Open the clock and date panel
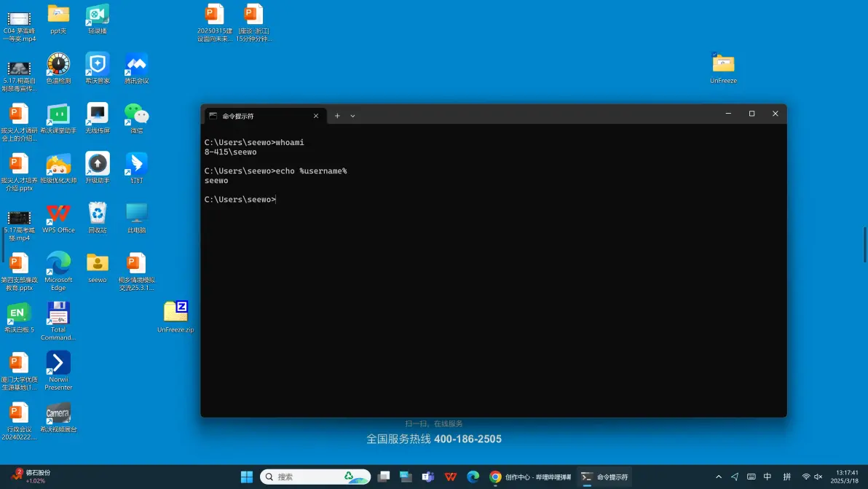 tap(847, 477)
